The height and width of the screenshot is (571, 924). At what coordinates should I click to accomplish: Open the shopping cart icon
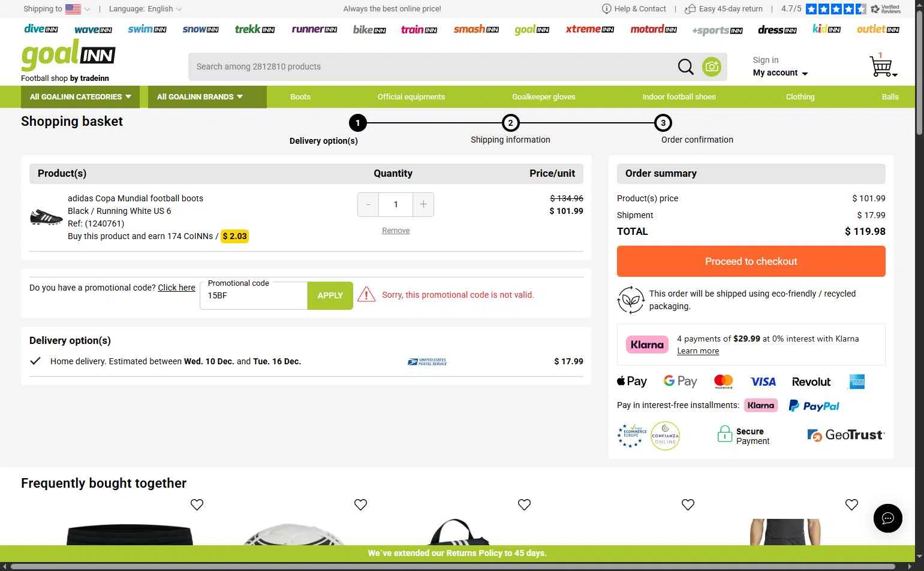click(882, 65)
